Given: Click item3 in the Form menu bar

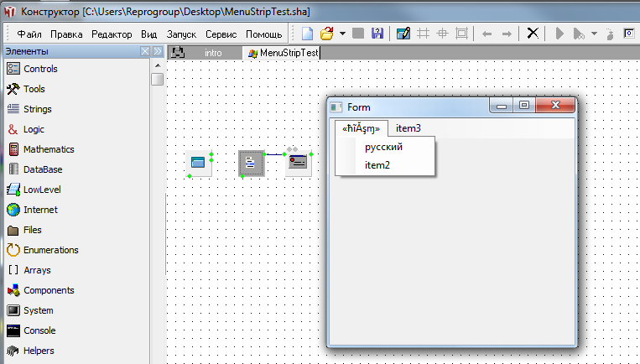Looking at the screenshot, I should point(408,128).
